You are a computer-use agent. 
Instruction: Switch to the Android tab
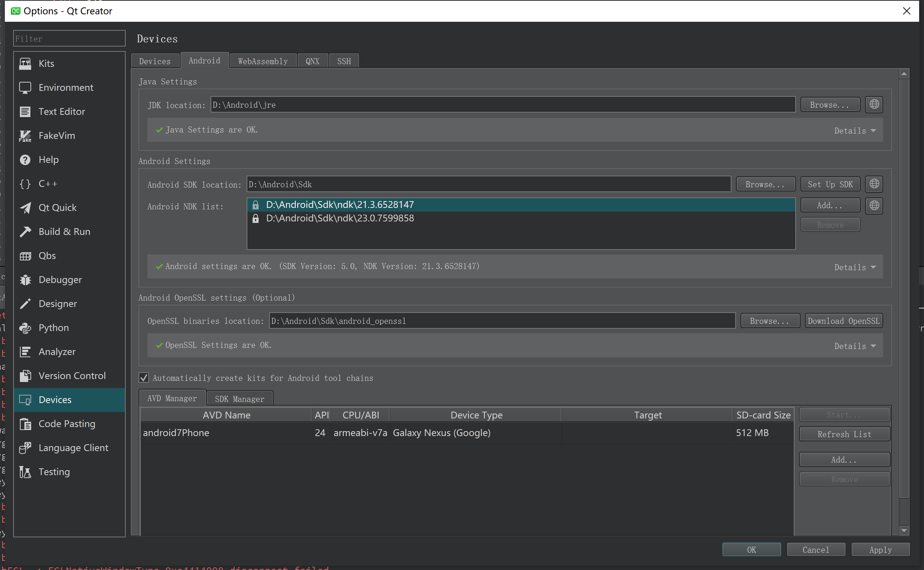coord(204,61)
